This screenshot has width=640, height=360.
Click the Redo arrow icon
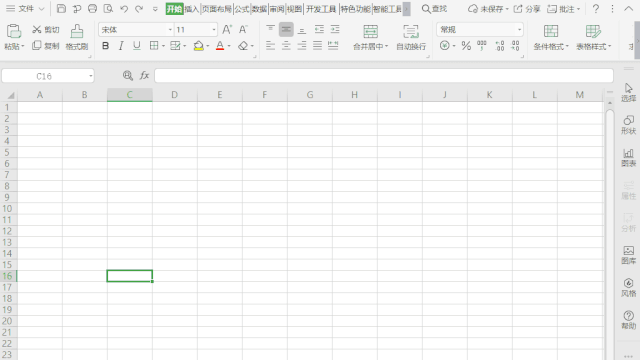tap(139, 9)
